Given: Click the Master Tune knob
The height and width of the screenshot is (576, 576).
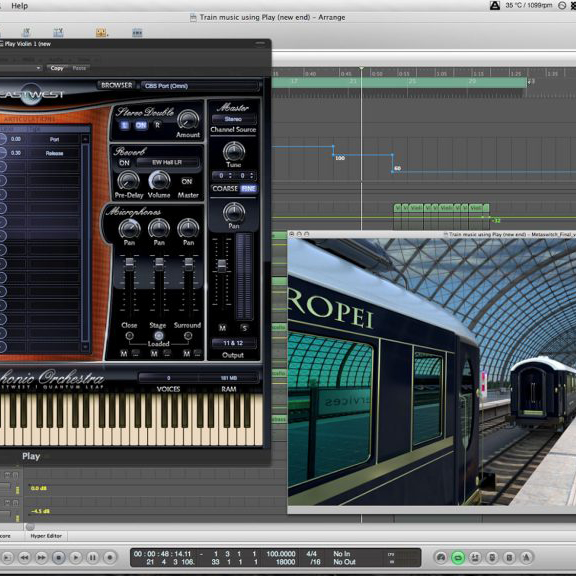Looking at the screenshot, I should coord(234,151).
